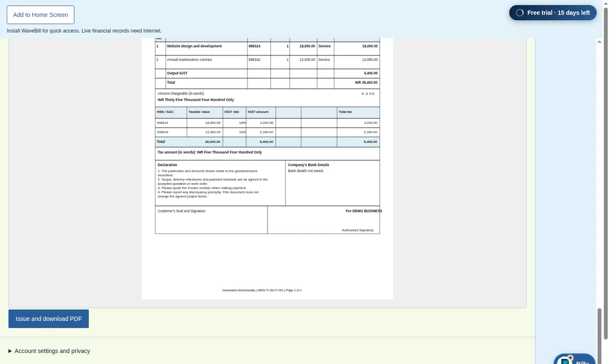Viewport: 609px width, 364px height.
Task: Click taxable value total 30,000.00
Action: (212, 142)
